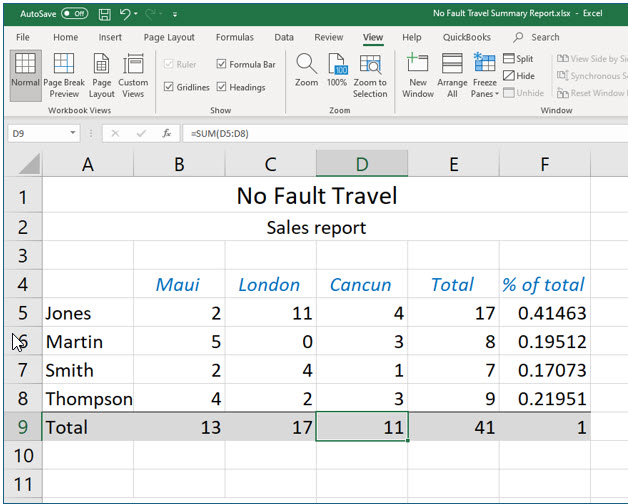This screenshot has height=504, width=628.
Task: Uncheck the Headings checkbox
Action: (221, 87)
